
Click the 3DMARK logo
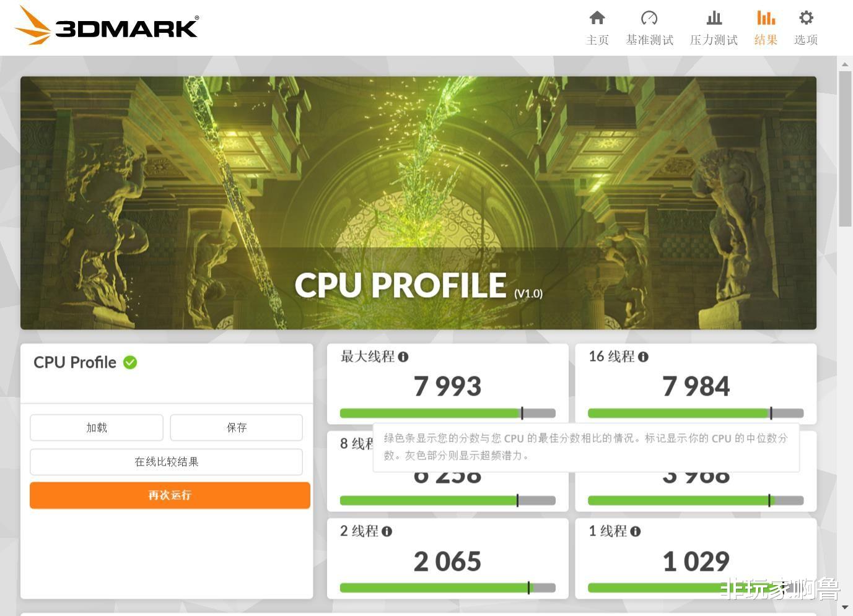tap(105, 26)
